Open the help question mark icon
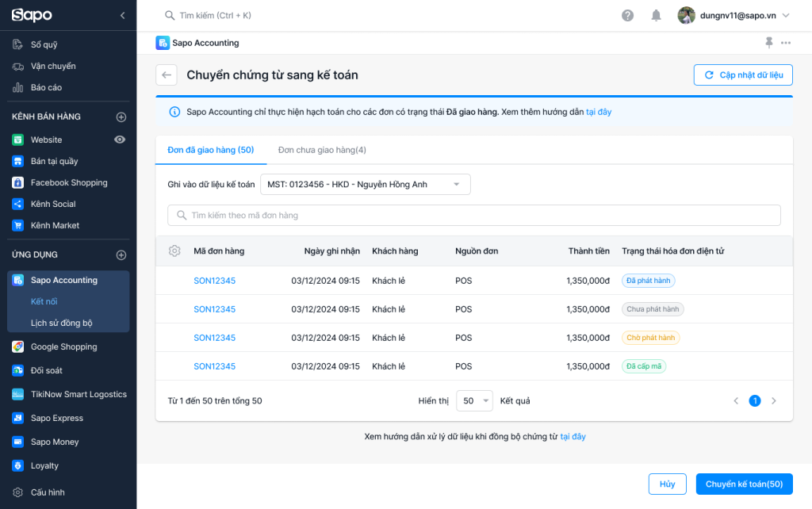 [x=628, y=16]
